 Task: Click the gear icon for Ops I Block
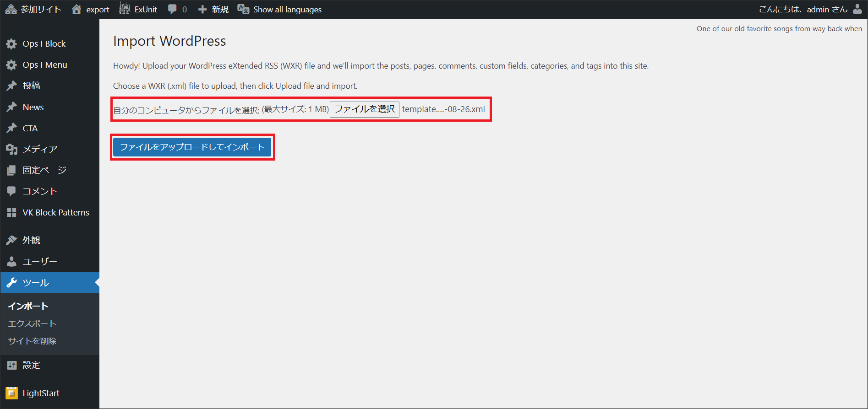(11, 44)
